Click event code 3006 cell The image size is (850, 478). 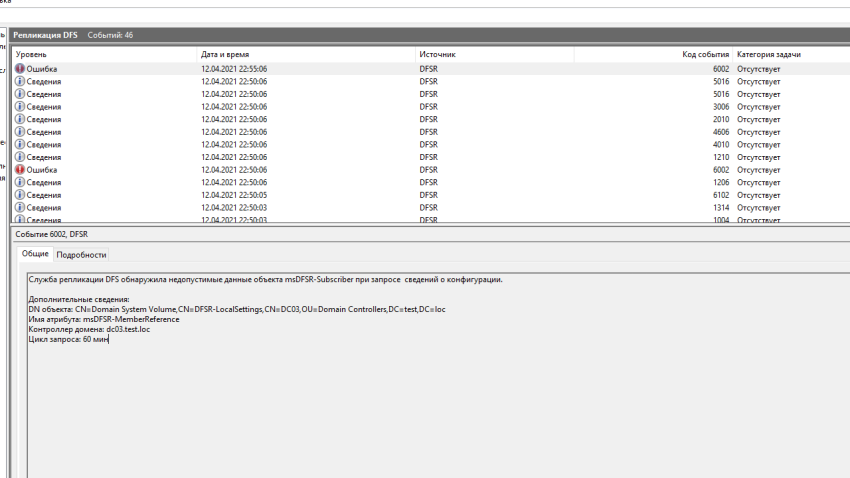[x=720, y=107]
